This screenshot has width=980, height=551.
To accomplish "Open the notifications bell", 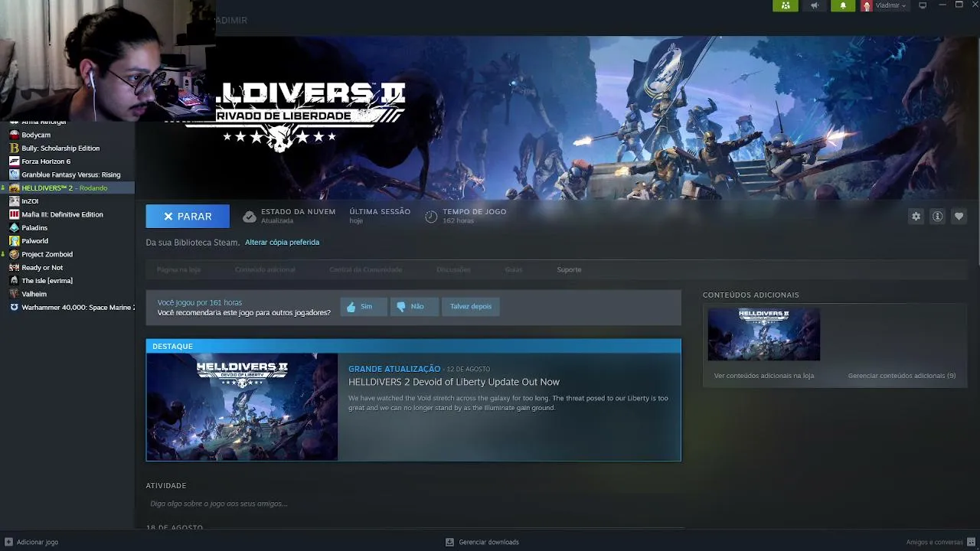I will pos(843,5).
